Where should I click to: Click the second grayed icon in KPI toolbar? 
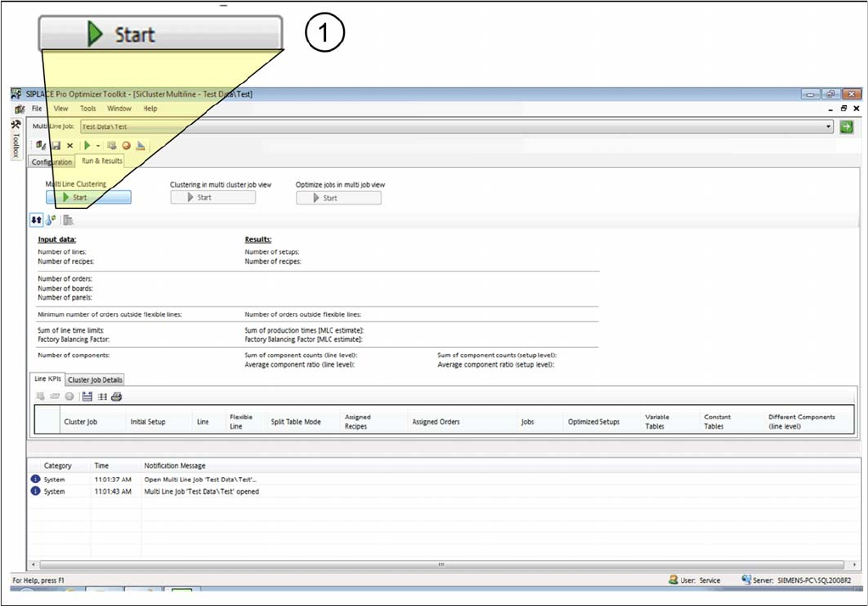pos(55,396)
